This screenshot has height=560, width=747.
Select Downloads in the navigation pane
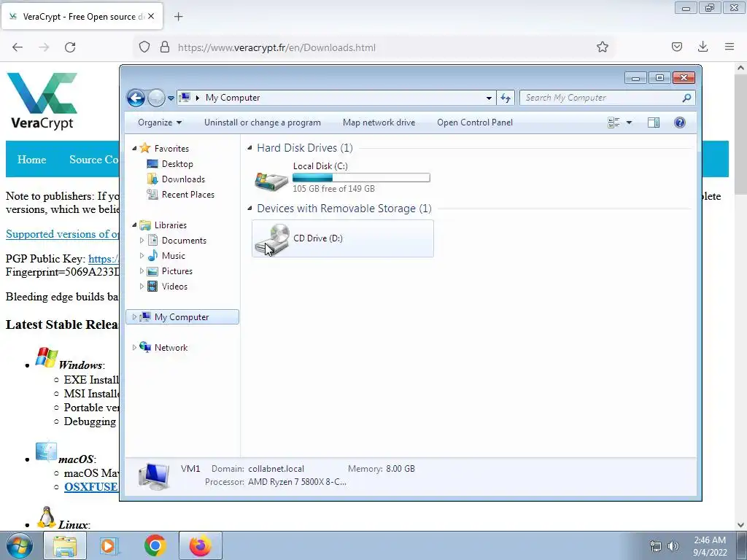tap(183, 179)
